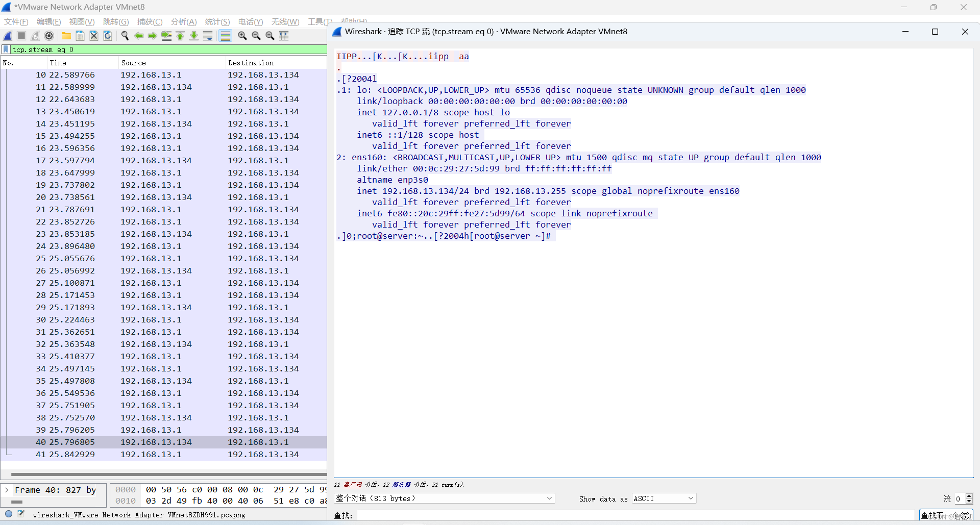Restart the current capture
The image size is (980, 525).
point(35,36)
